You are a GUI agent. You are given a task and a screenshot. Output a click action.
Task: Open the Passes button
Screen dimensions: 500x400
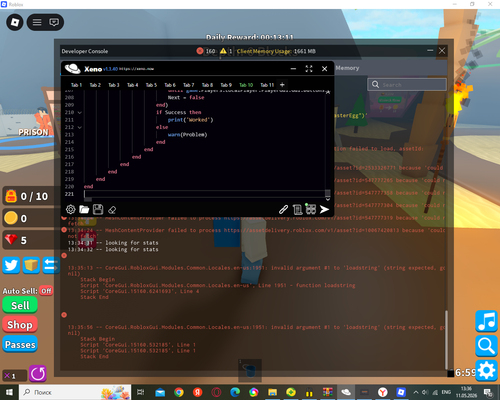click(x=20, y=344)
